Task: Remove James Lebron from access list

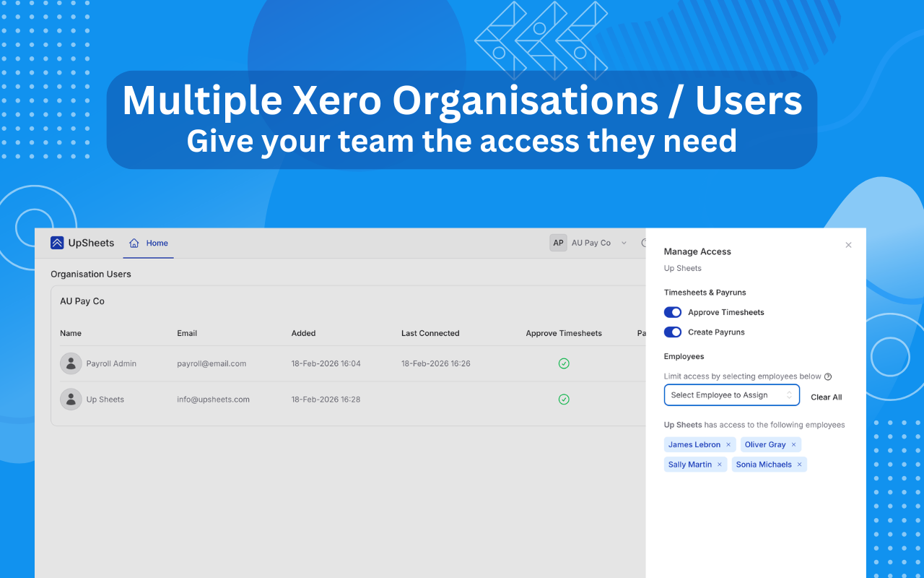Action: (x=728, y=445)
